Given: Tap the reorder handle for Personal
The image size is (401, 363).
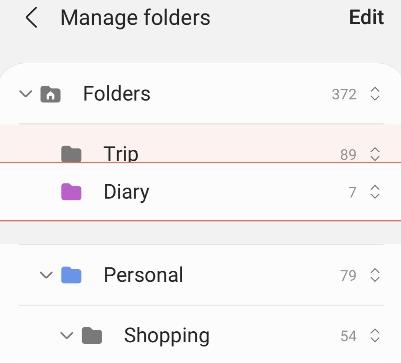Looking at the screenshot, I should click(375, 275).
